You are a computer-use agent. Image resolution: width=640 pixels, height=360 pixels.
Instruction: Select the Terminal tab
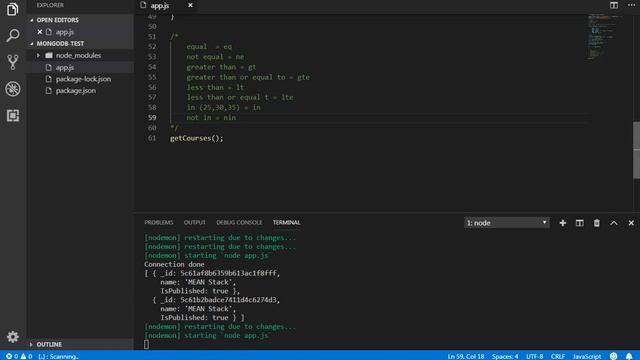coord(287,222)
